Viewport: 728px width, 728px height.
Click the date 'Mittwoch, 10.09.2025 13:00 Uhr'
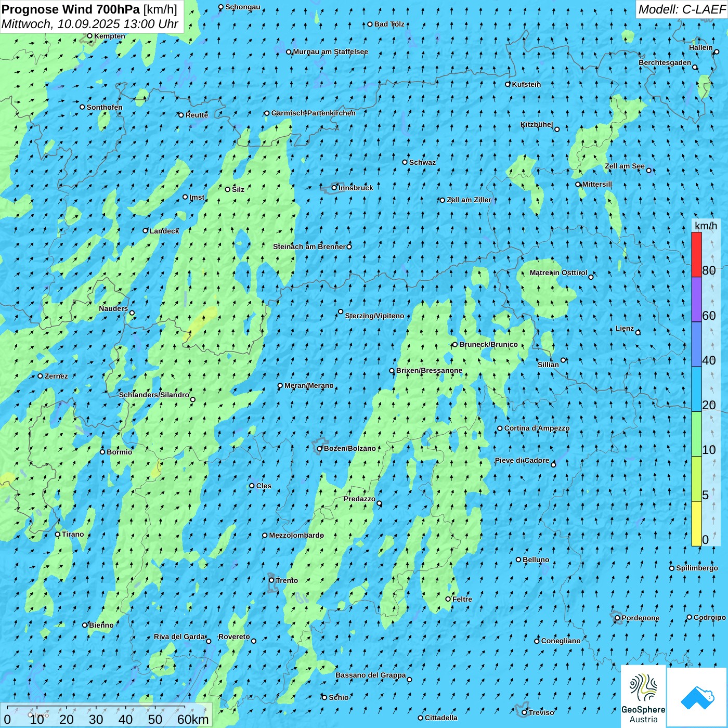click(x=90, y=24)
